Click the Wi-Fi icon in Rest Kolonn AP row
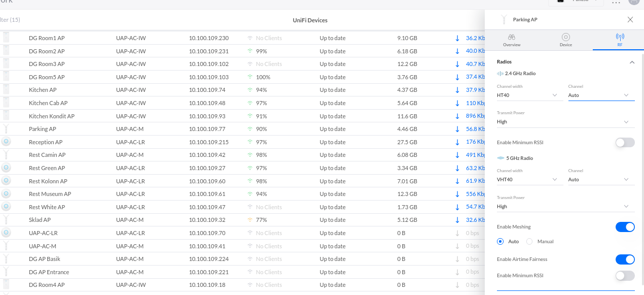This screenshot has height=295, width=644. [249, 181]
